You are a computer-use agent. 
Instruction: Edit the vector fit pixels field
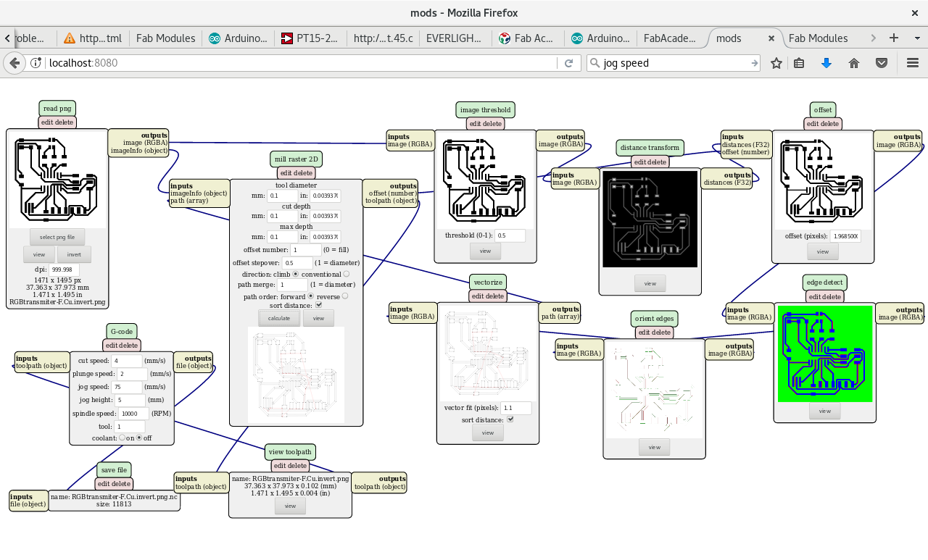click(515, 408)
